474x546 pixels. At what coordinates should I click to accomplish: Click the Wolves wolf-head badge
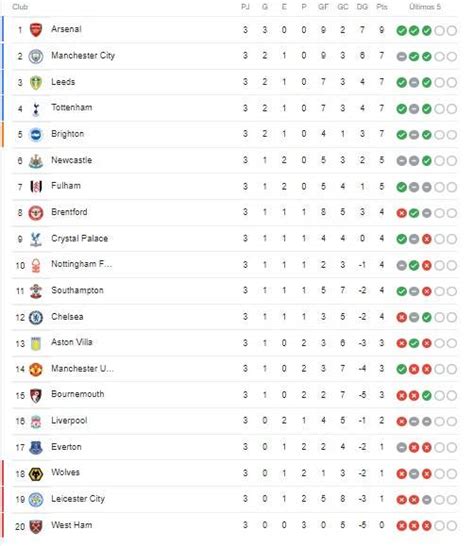tap(36, 474)
